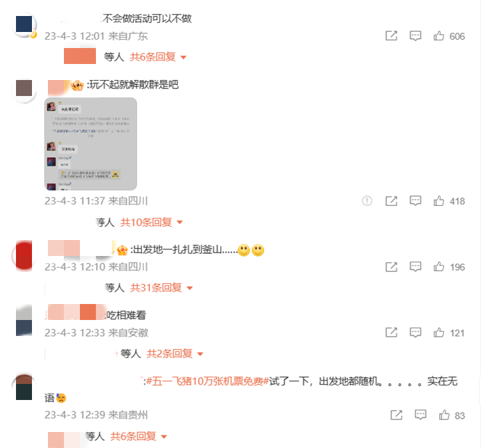Expand the 共2条回复 reply thread
This screenshot has height=448, width=481.
pos(175,353)
